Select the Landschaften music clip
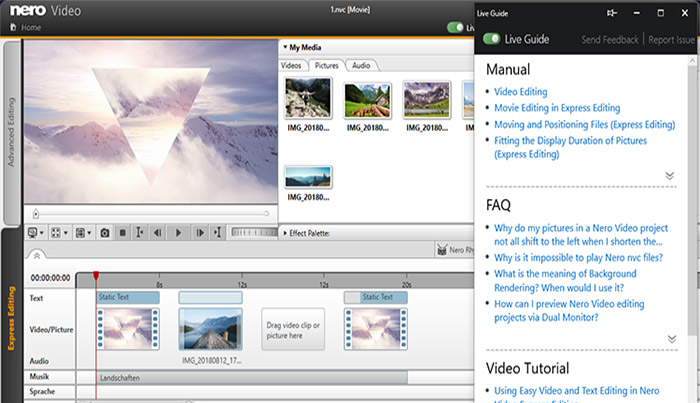This screenshot has width=700, height=403. click(x=252, y=378)
